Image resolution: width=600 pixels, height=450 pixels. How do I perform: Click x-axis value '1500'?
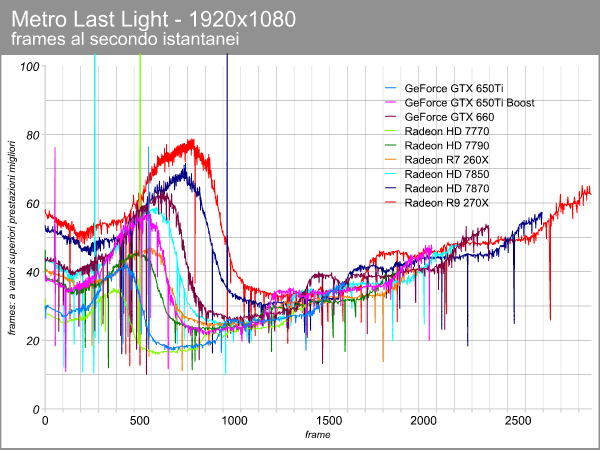pyautogui.click(x=329, y=421)
